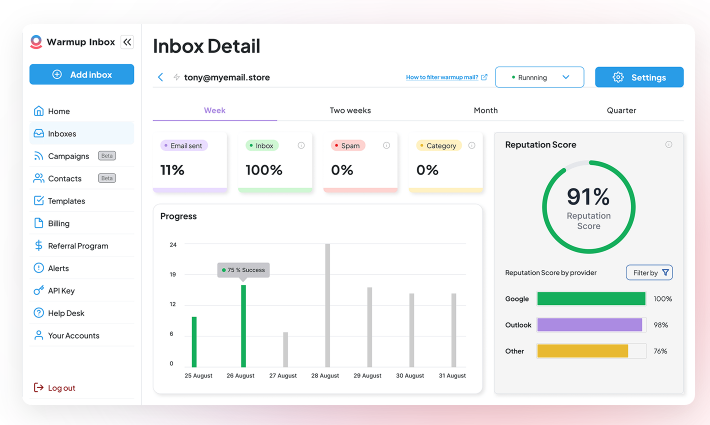Click the Warmup Inbox logo icon

pos(36,42)
